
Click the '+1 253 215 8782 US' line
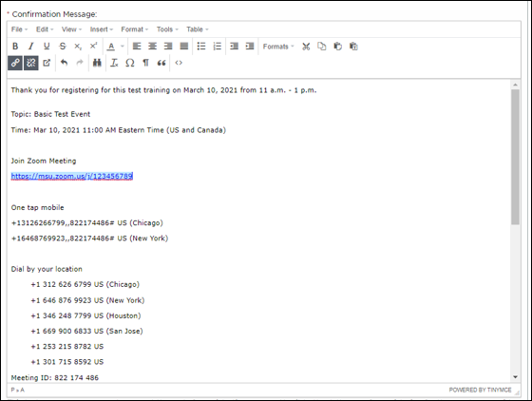coord(67,347)
